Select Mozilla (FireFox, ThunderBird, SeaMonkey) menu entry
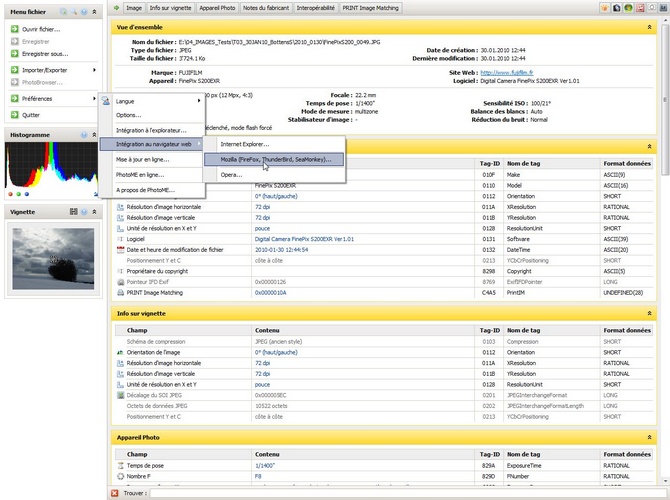 click(274, 159)
